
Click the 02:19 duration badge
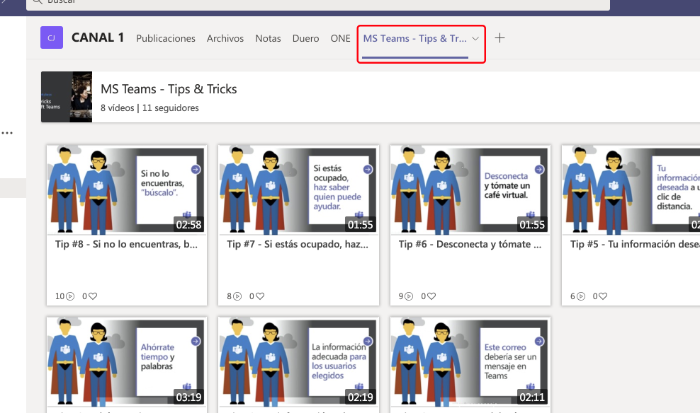[360, 397]
